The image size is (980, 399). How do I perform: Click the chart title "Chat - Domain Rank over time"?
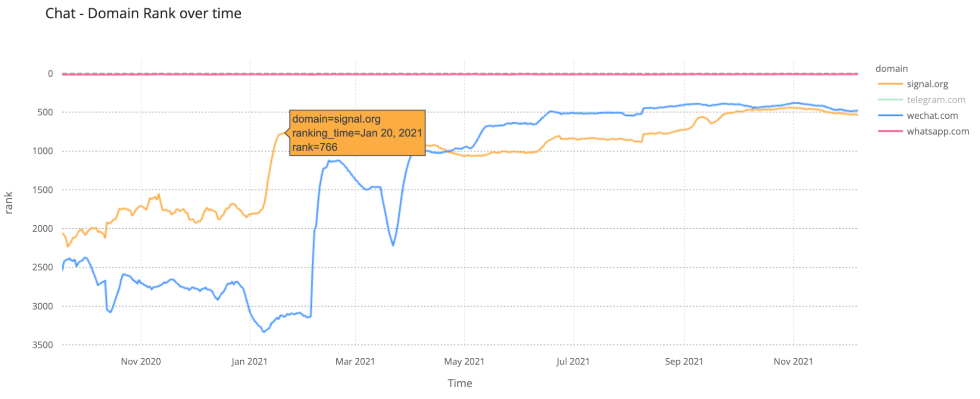tap(143, 13)
